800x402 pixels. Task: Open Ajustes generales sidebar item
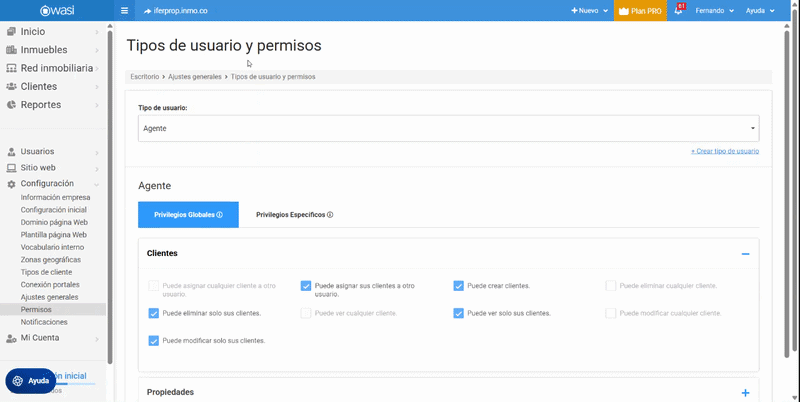pyautogui.click(x=49, y=297)
